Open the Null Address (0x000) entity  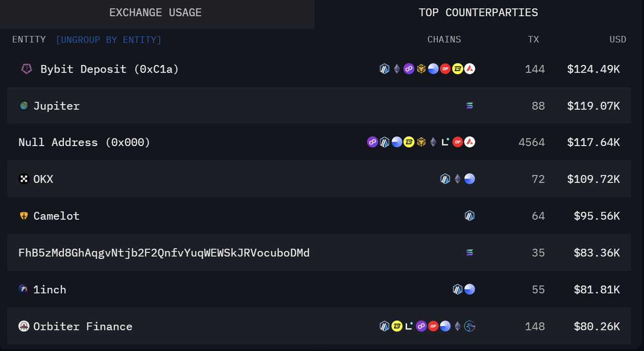[x=85, y=143]
